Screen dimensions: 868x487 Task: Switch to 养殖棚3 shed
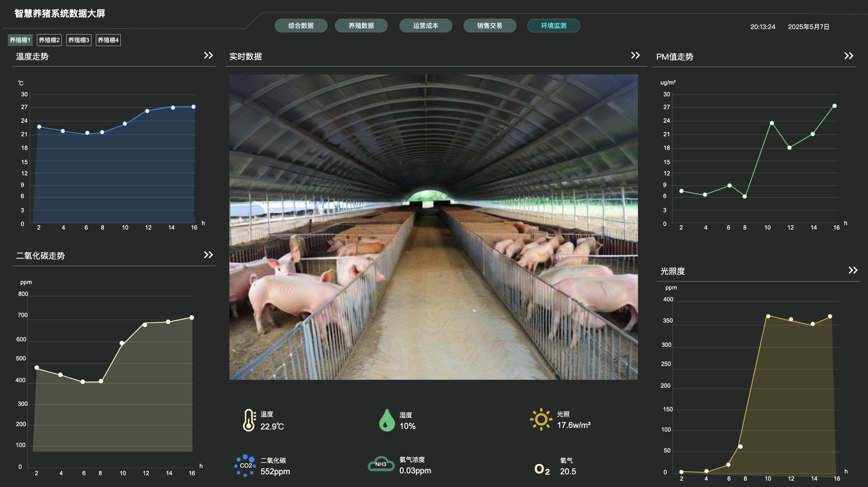78,40
